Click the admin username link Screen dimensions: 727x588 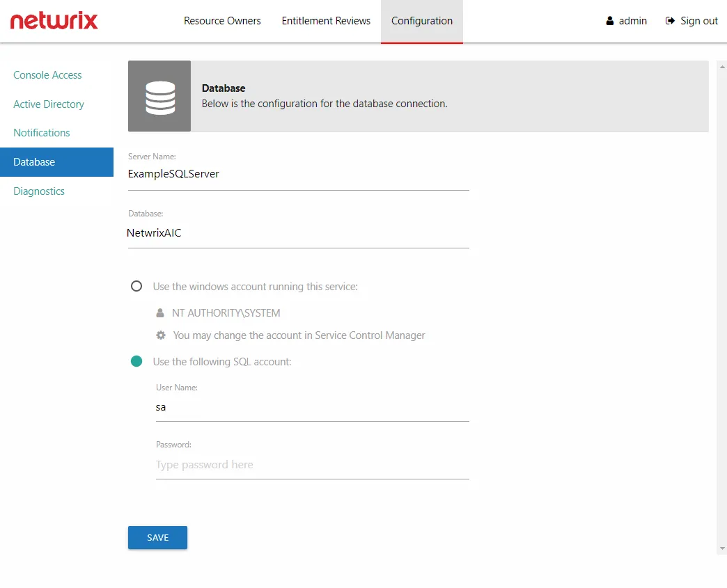pyautogui.click(x=632, y=21)
